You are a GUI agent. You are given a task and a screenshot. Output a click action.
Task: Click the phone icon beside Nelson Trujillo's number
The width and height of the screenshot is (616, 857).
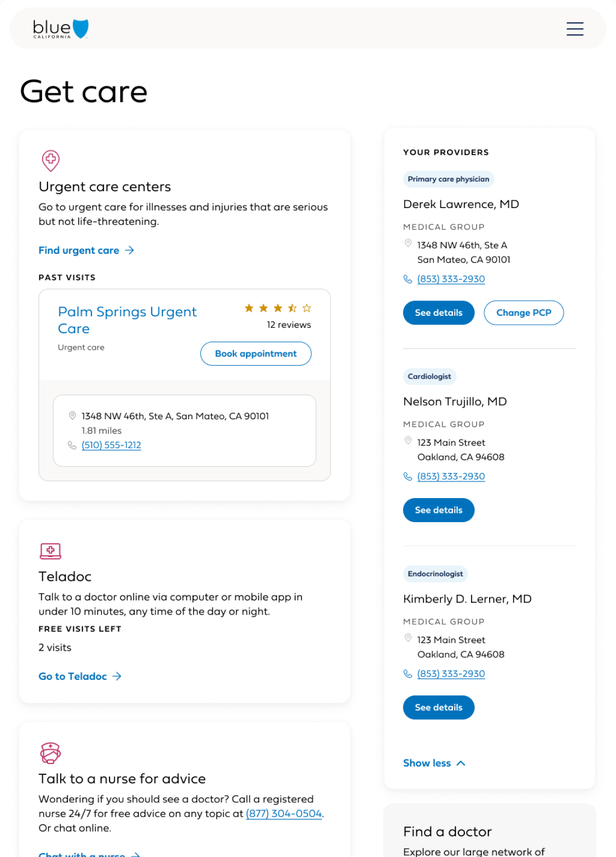[408, 476]
